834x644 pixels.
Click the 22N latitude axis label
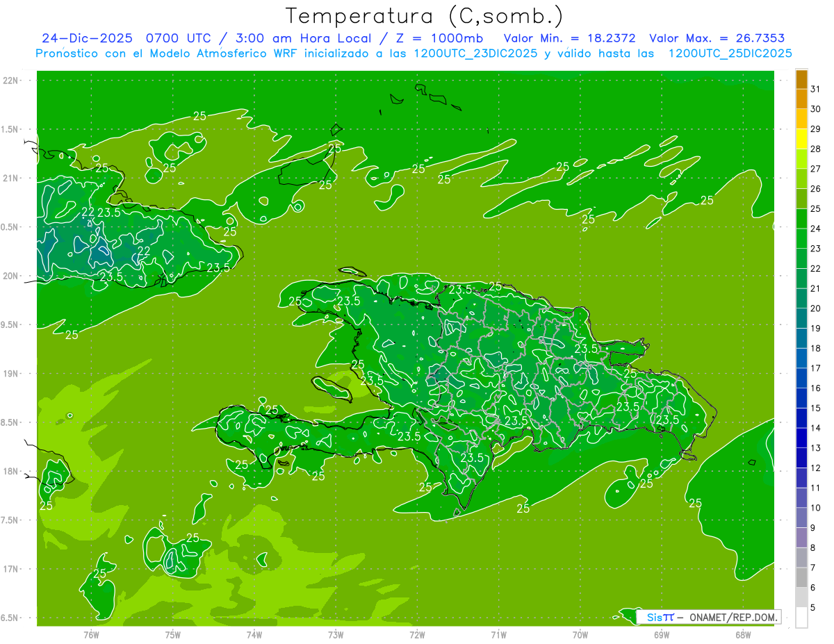pos(10,81)
